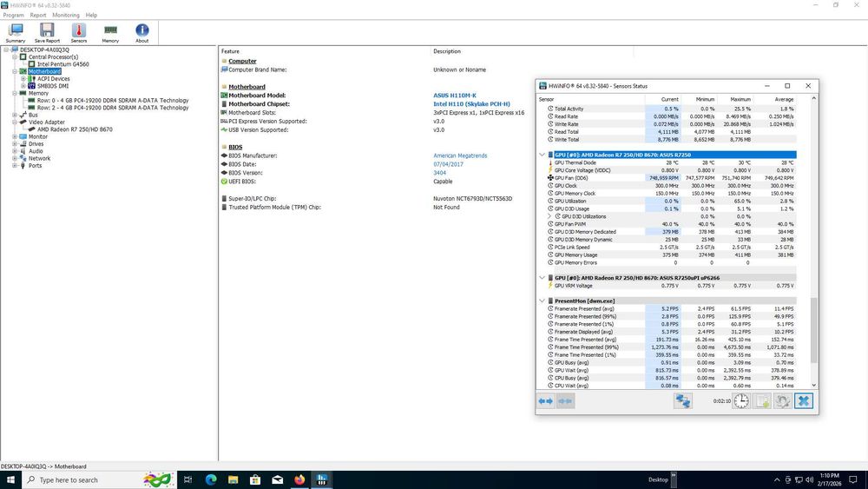This screenshot has width=868, height=489.
Task: Click the expand-layout arrows in Sensors Status
Action: point(546,401)
